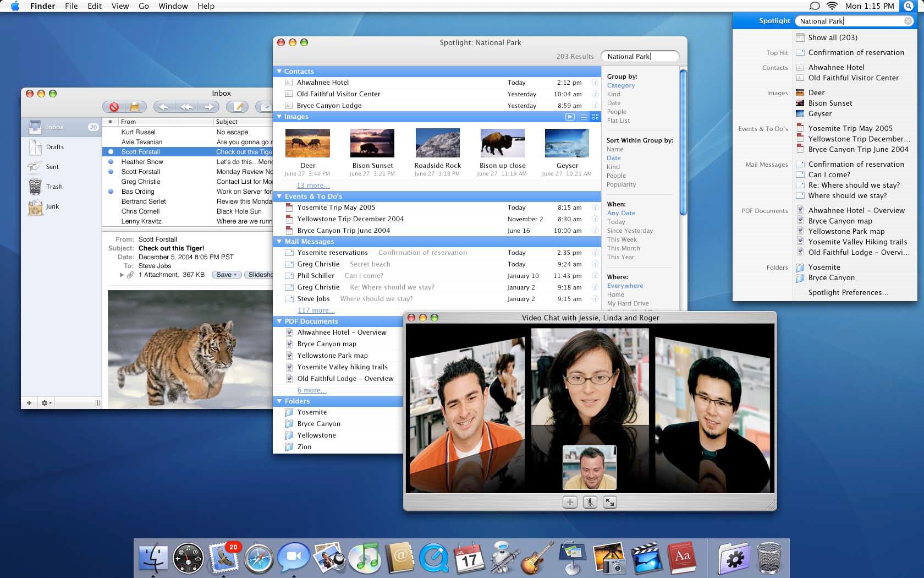Open Dashboard from the Dock
Screen dimensions: 924x578
coord(188,559)
